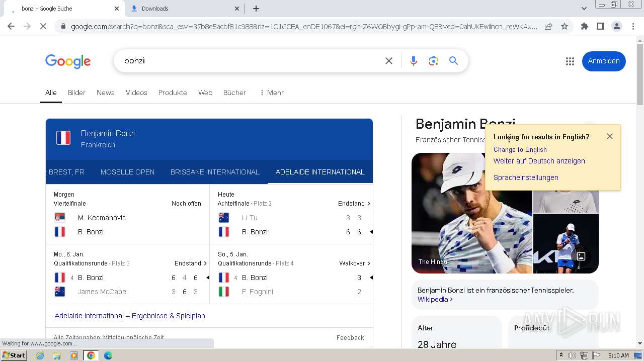Clear the search box text

pyautogui.click(x=389, y=61)
